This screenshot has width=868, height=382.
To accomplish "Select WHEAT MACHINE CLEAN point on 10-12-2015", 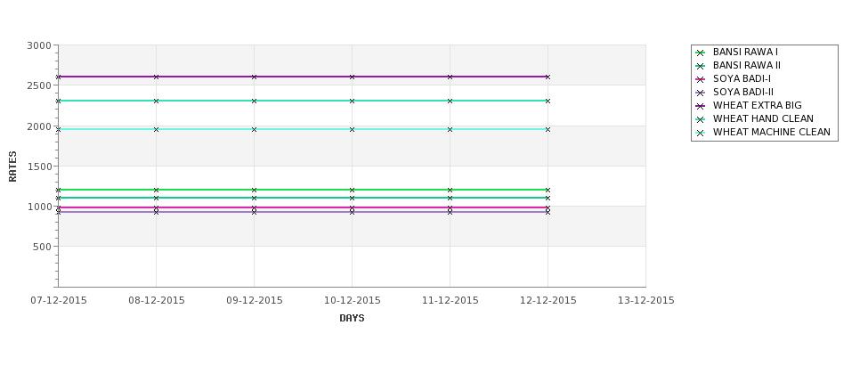I will coord(352,129).
